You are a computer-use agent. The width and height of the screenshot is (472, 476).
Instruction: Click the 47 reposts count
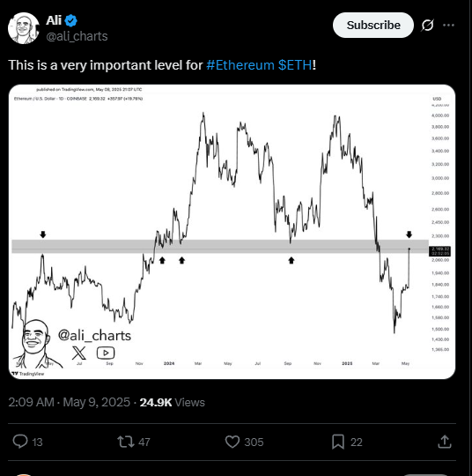click(144, 442)
